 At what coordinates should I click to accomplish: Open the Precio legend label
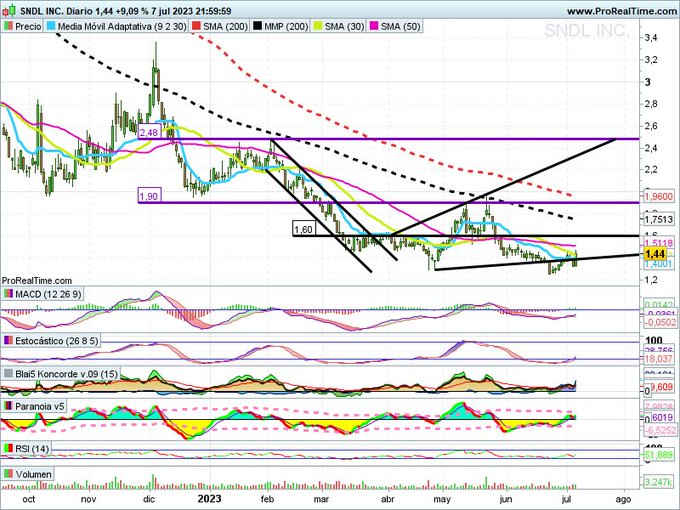[x=28, y=26]
